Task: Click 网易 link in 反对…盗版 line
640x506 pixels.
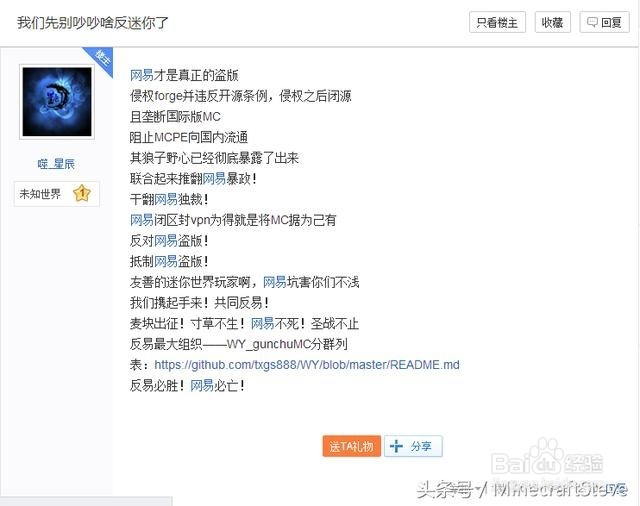Action: pyautogui.click(x=166, y=241)
